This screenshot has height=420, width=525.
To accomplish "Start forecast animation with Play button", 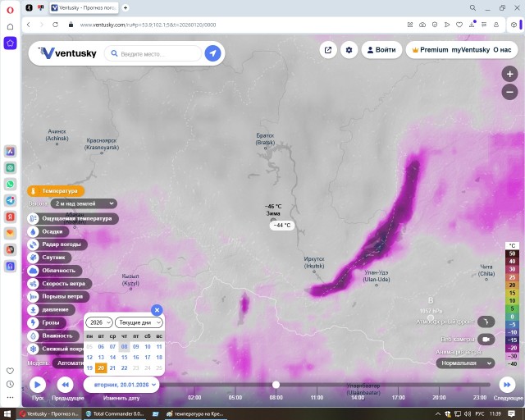I will pos(38,385).
